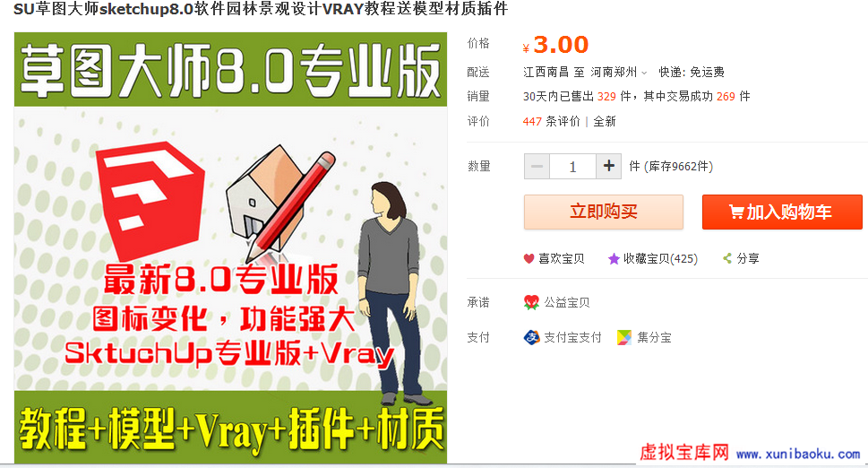Decrease quantity with the minus button

point(537,166)
